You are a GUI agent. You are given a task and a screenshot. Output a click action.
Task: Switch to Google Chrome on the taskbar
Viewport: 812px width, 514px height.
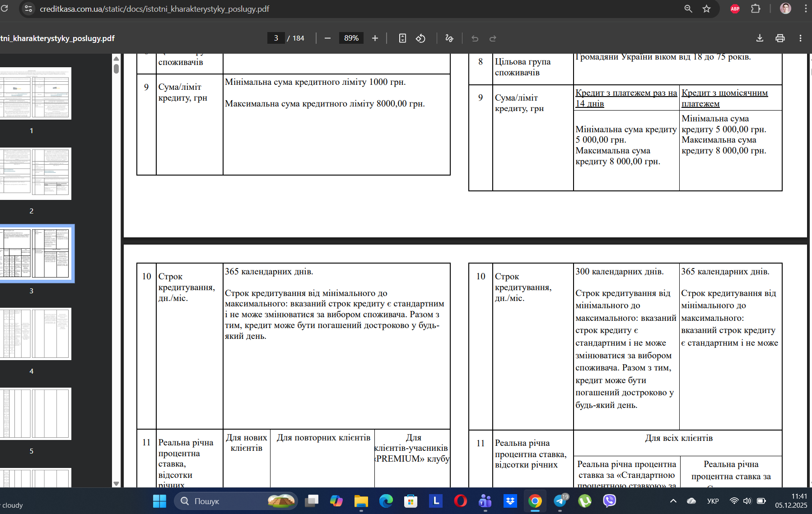tap(535, 501)
